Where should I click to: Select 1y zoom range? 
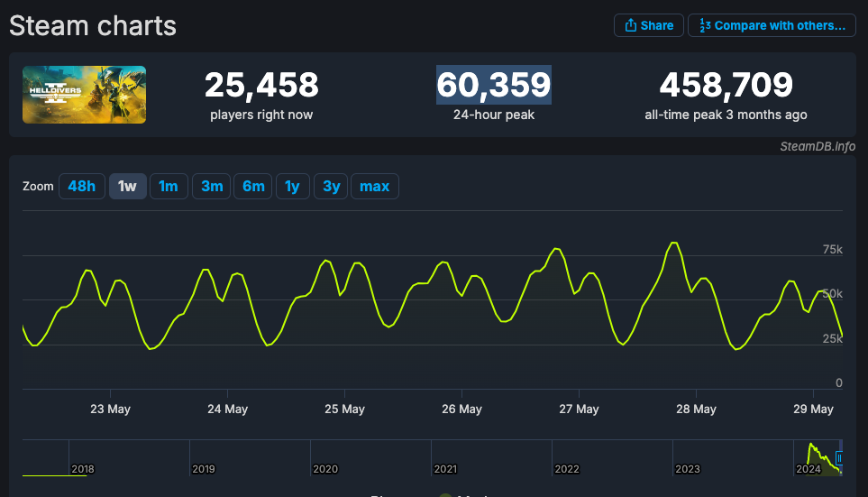(x=292, y=186)
